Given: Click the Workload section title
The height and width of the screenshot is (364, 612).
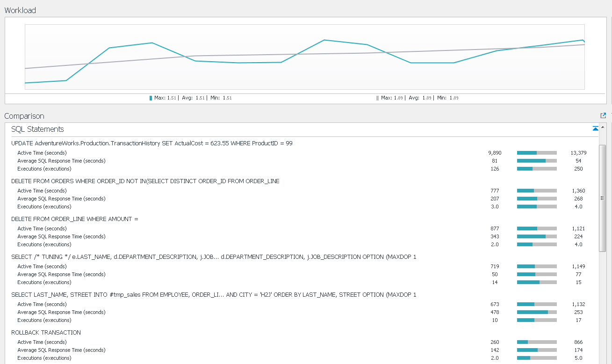Looking at the screenshot, I should (20, 10).
